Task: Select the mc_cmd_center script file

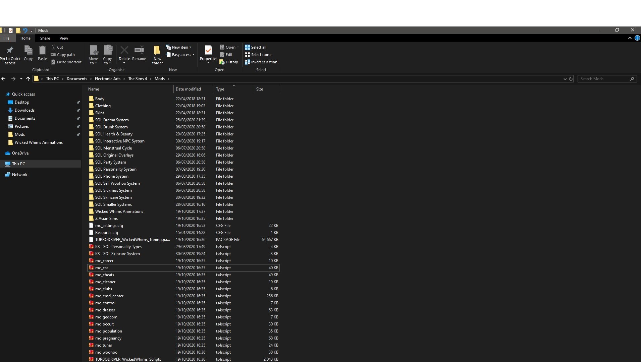Action: pos(109,296)
